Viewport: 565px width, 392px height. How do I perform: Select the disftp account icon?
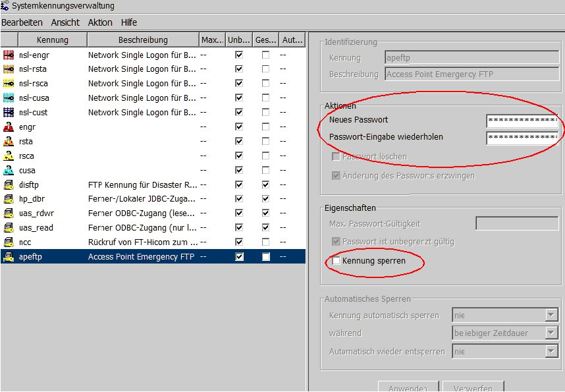point(9,184)
